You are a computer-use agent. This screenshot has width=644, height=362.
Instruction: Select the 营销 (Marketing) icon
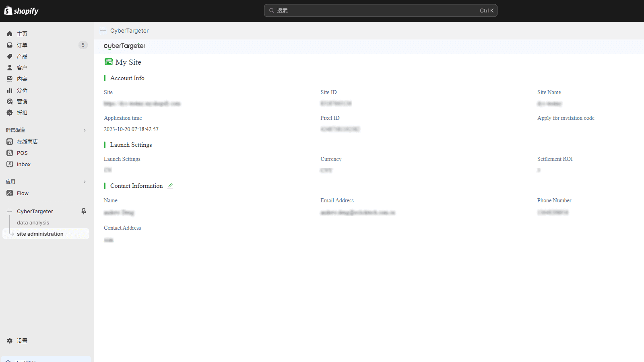10,101
